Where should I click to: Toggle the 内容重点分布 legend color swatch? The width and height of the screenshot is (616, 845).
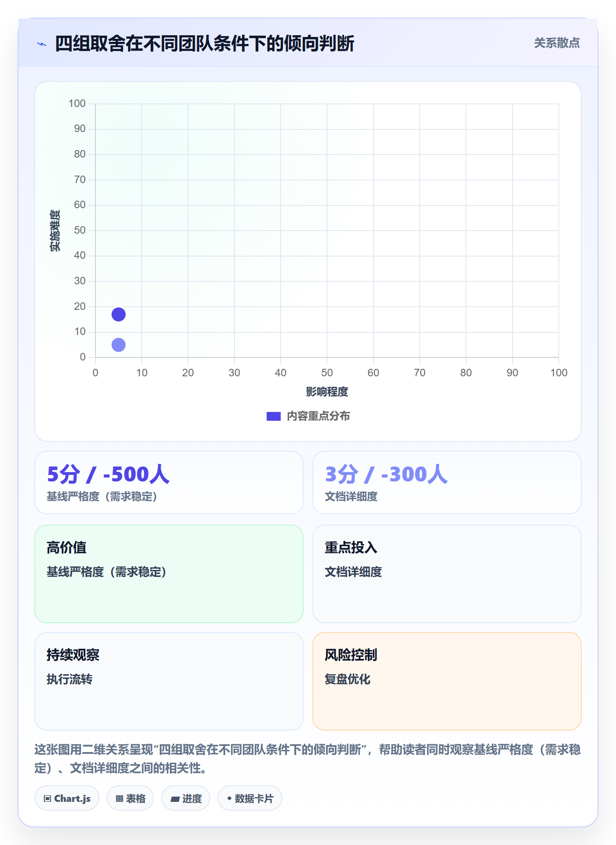(x=273, y=416)
